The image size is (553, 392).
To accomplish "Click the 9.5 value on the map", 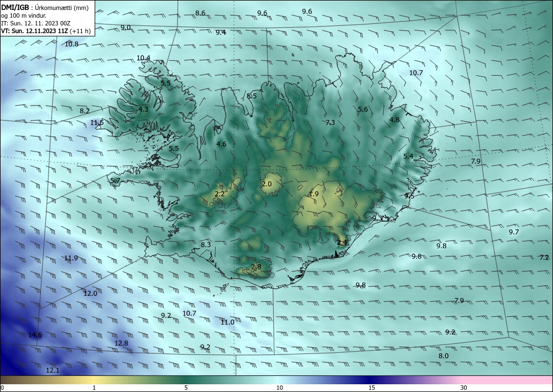I will coord(409,196).
